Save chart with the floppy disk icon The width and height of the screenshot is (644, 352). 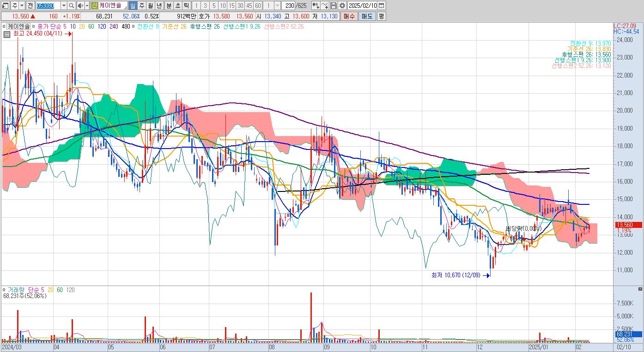point(333,6)
